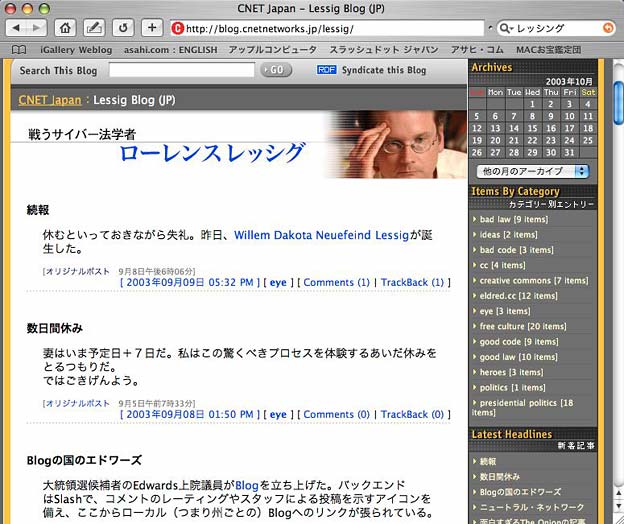The height and width of the screenshot is (524, 624).
Task: Click the GO search button
Action: [x=276, y=70]
